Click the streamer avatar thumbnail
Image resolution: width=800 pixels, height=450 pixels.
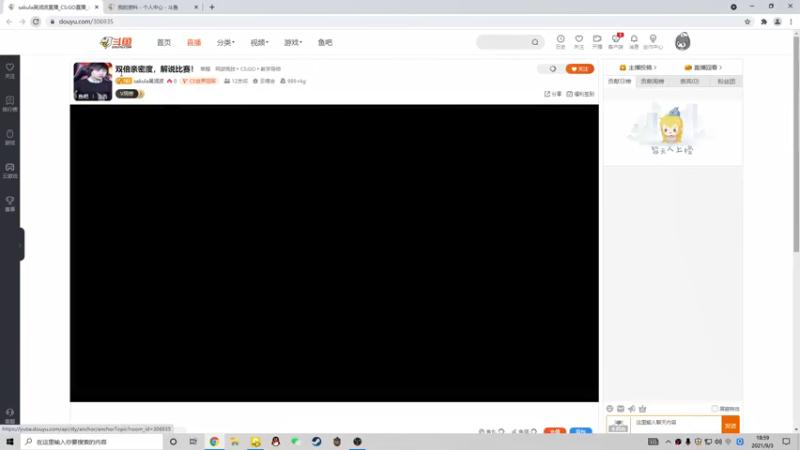pos(92,81)
